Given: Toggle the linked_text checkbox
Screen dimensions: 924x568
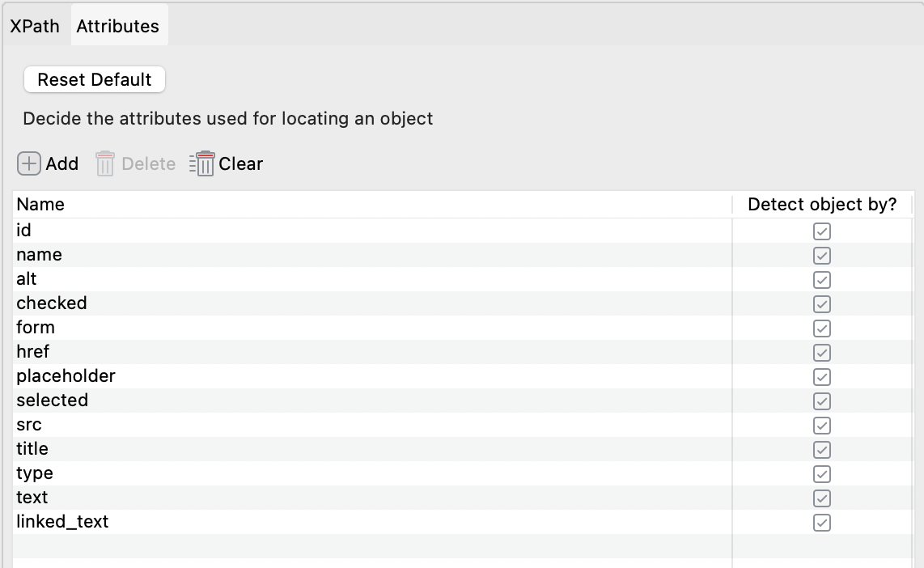Looking at the screenshot, I should [822, 523].
